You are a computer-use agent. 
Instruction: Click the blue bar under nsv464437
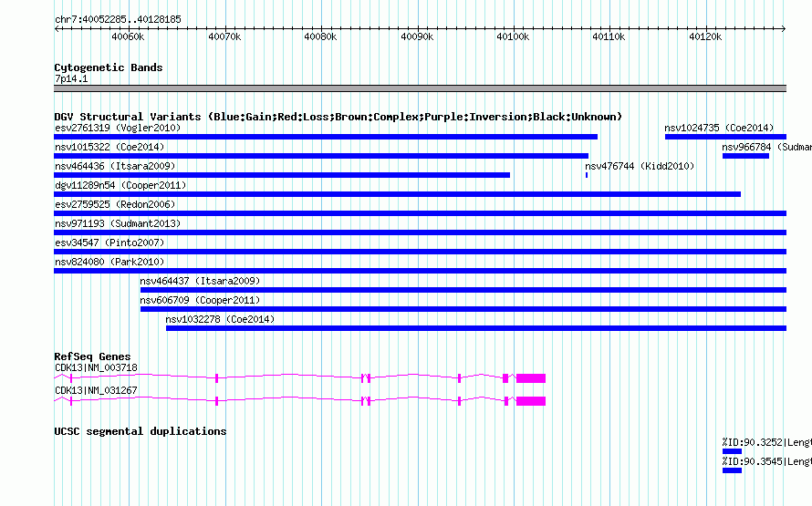coord(463,290)
